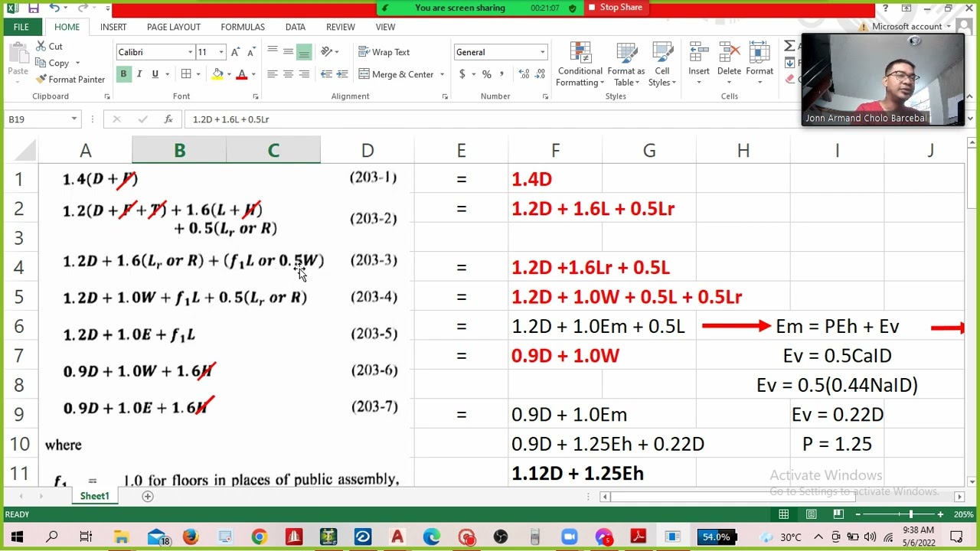Click the Cut scissors icon
980x551 pixels.
(x=41, y=46)
